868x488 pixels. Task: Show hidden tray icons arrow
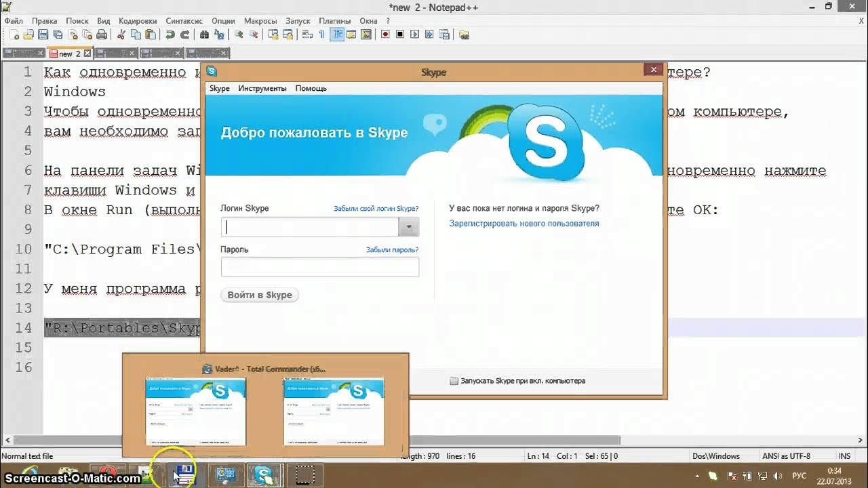pyautogui.click(x=697, y=476)
